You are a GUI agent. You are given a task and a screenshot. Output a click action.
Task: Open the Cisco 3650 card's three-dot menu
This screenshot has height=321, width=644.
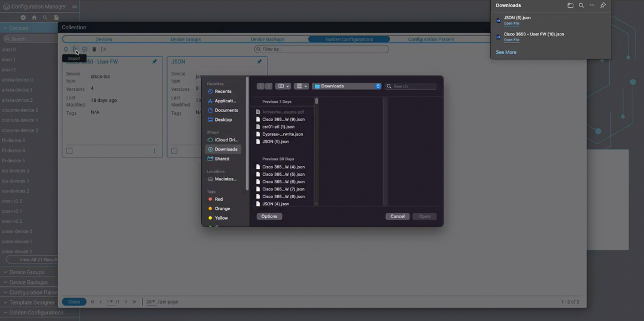[x=154, y=151]
